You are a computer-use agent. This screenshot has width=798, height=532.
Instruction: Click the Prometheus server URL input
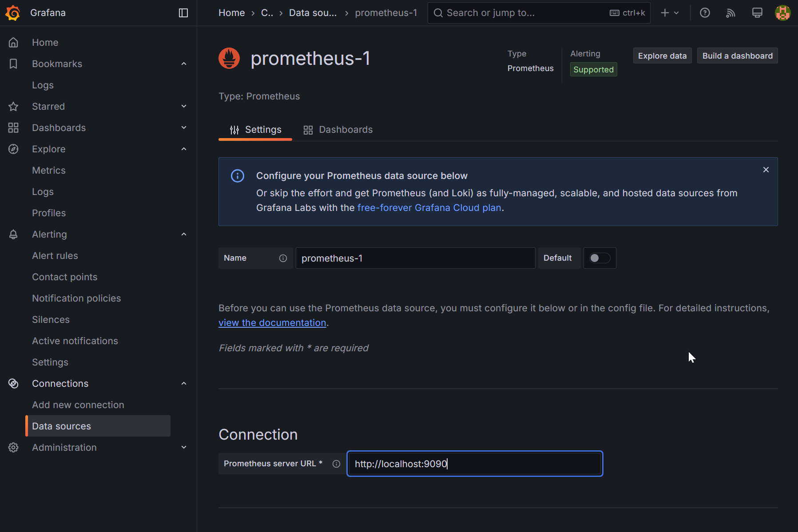tap(475, 464)
